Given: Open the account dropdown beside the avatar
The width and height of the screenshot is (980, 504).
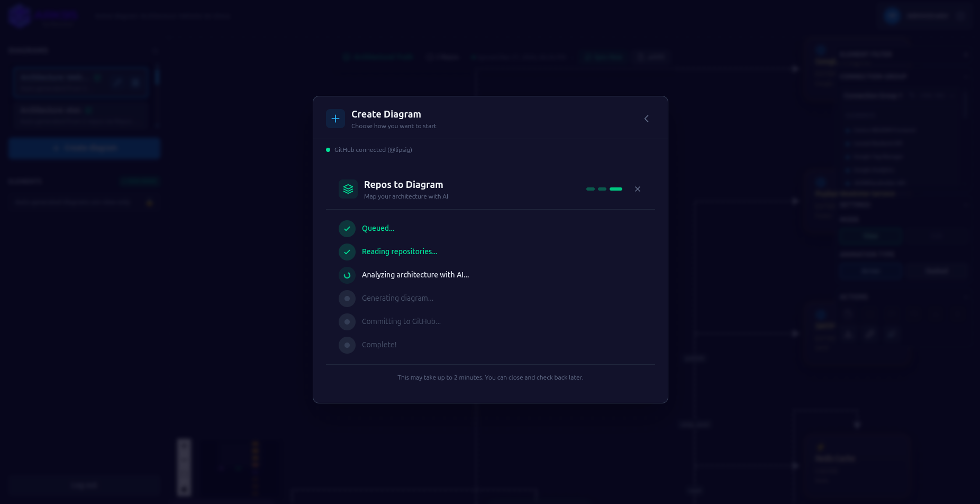Looking at the screenshot, I should pos(961,16).
